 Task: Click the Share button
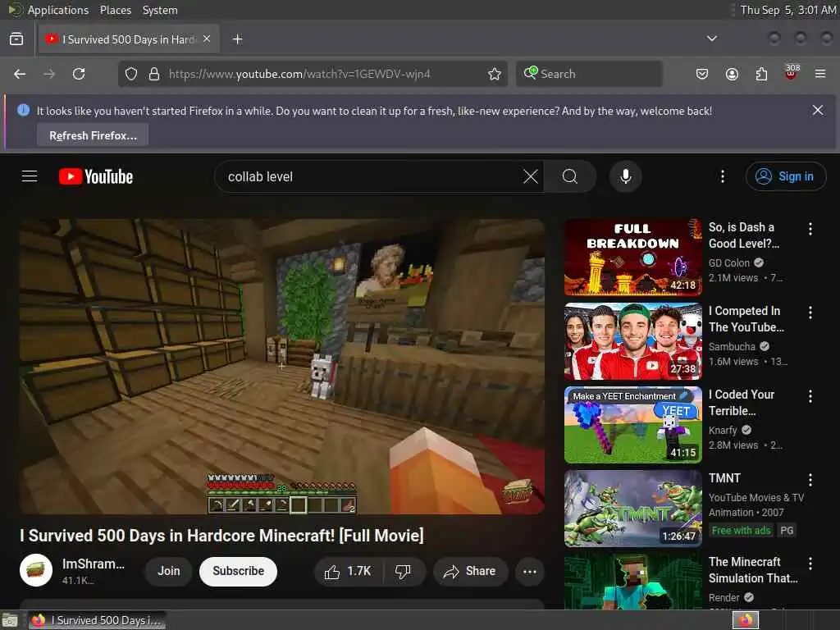coord(470,571)
